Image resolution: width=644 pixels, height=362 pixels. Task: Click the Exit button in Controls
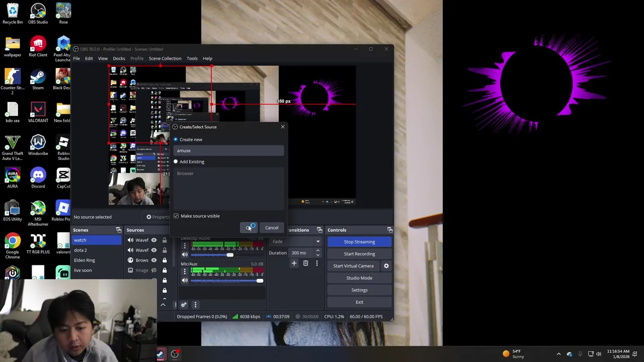[x=359, y=302]
